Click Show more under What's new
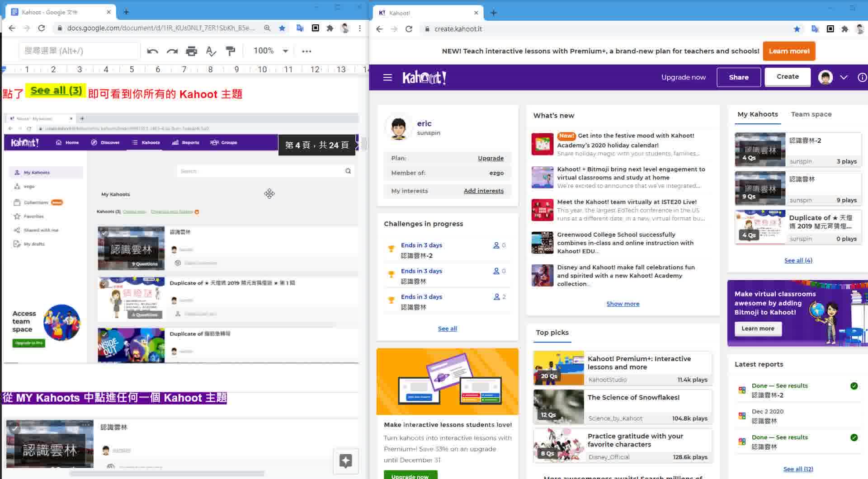The image size is (868, 479). click(x=623, y=304)
